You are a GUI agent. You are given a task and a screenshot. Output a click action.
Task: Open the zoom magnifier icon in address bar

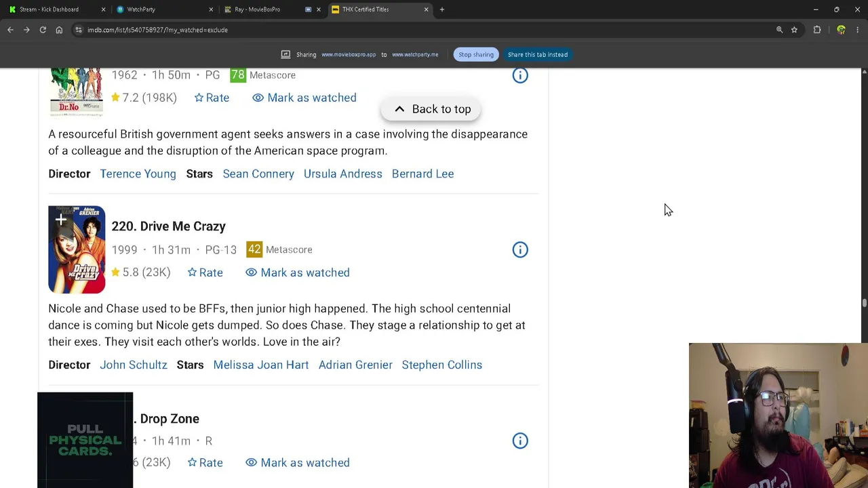tap(779, 30)
